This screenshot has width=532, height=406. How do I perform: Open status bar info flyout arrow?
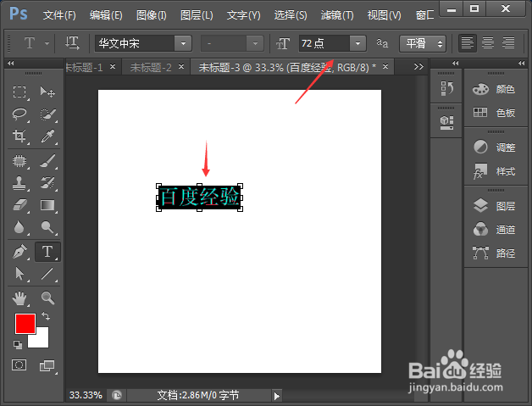point(277,396)
